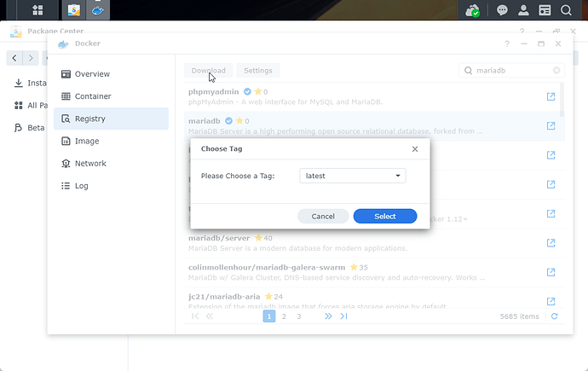Jump forward several results pages
This screenshot has width=588, height=371.
pyautogui.click(x=328, y=316)
